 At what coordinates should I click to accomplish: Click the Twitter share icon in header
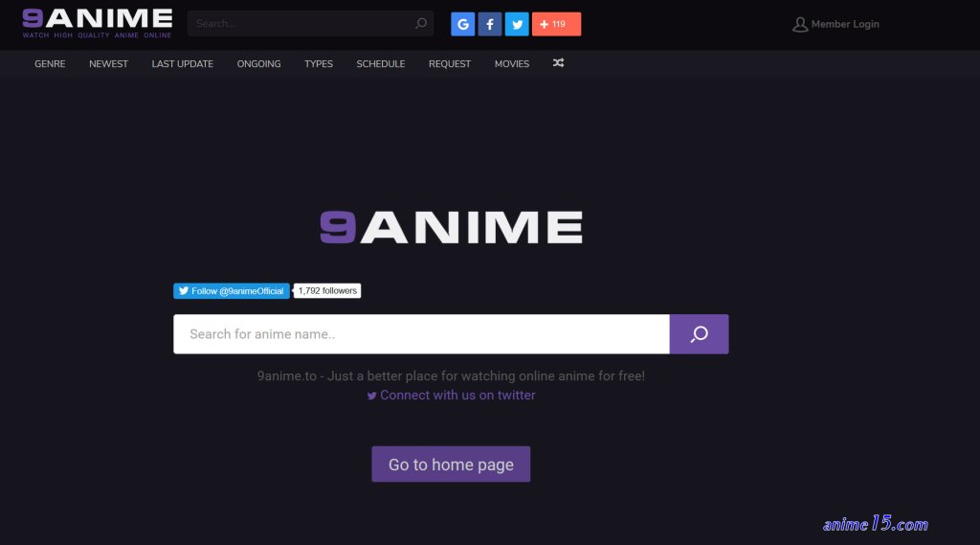517,24
